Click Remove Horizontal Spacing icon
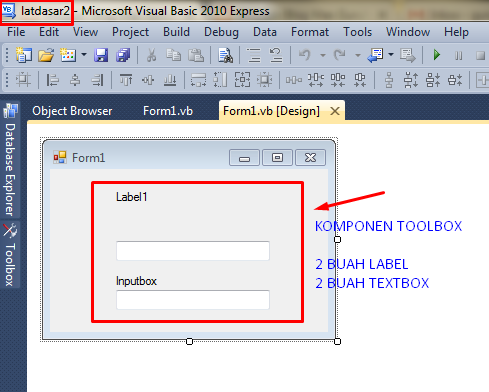 360,80
